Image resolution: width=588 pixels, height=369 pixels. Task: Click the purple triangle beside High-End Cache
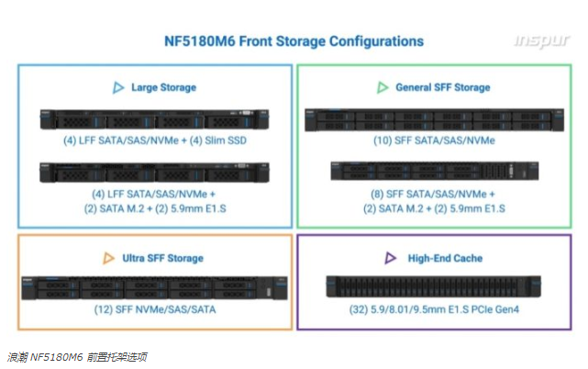click(391, 258)
